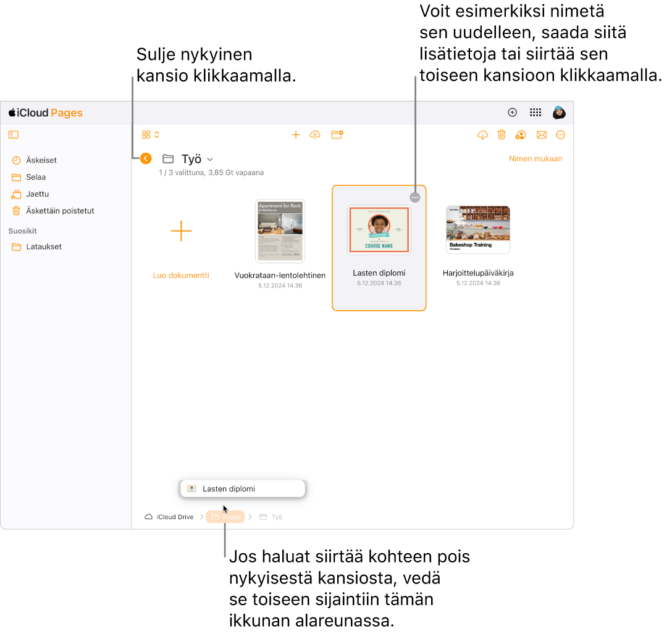Viewport: 672px width, 636px height.
Task: Open the iCloud apps grid launcher
Action: [535, 112]
